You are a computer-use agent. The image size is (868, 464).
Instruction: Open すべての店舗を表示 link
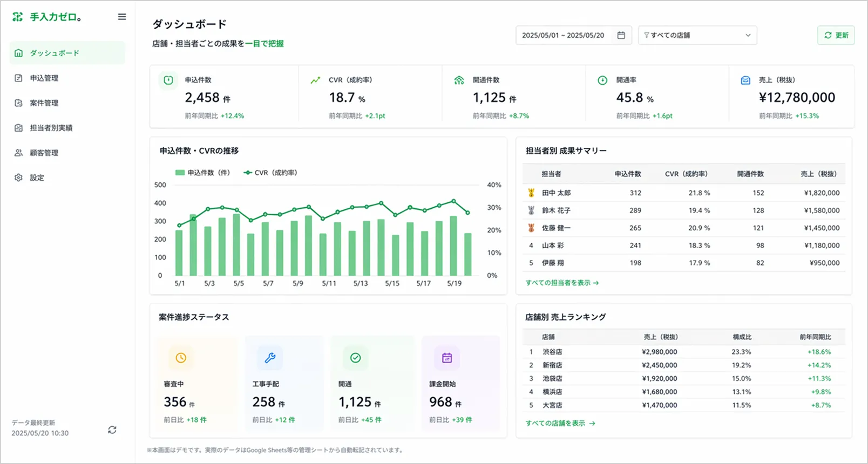pos(560,424)
